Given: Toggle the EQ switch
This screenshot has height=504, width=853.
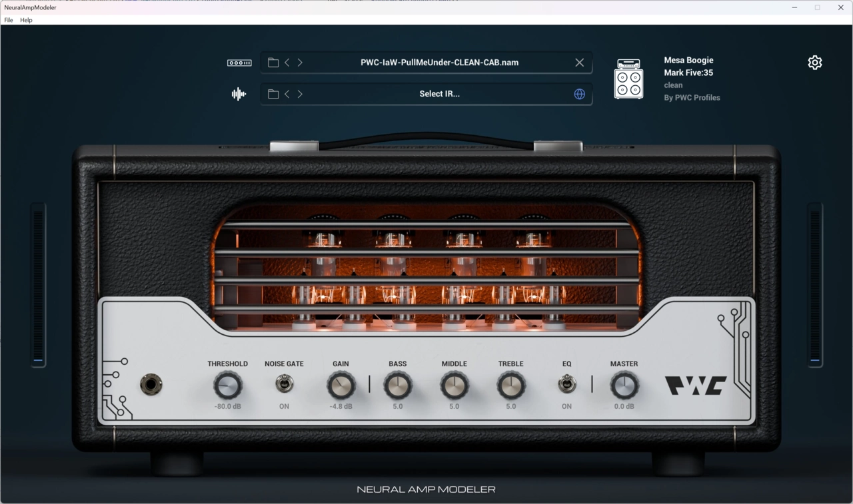Looking at the screenshot, I should click(x=566, y=384).
